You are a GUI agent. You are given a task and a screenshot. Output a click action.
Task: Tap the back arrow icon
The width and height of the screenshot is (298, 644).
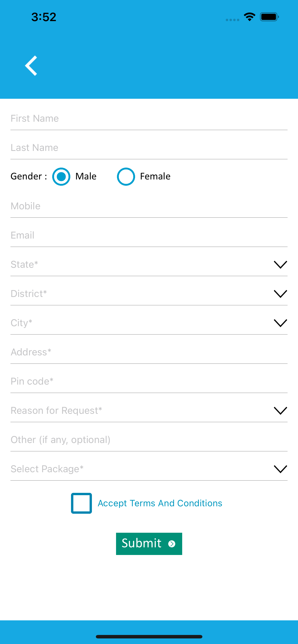[x=31, y=66]
